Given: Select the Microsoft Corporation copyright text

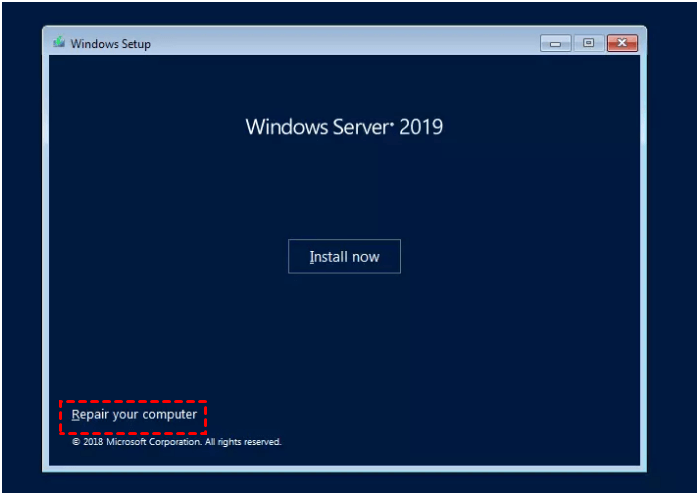Looking at the screenshot, I should point(176,442).
